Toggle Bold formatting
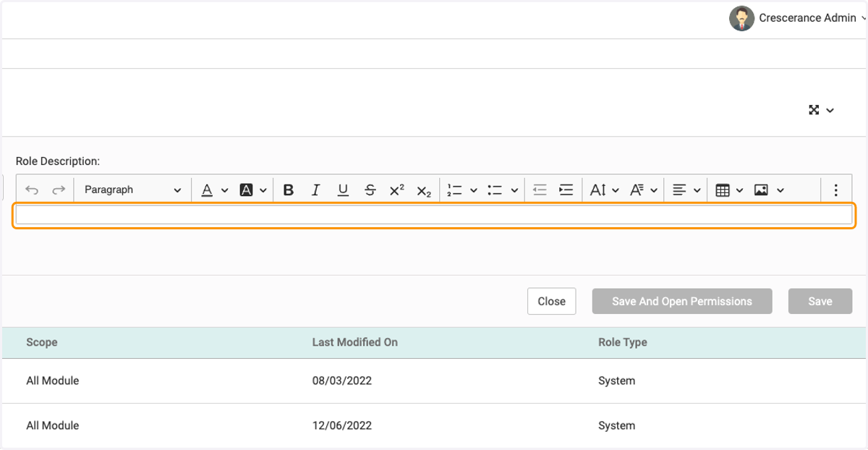 [288, 190]
